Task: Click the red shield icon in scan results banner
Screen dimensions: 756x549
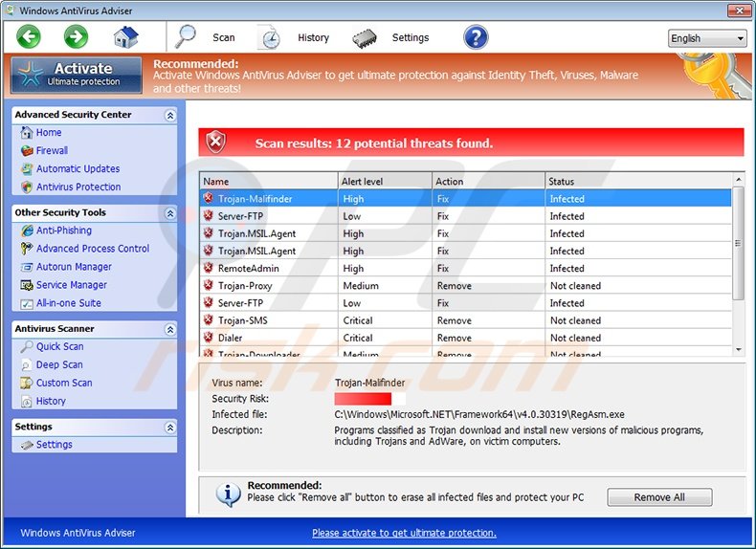Action: 215,143
